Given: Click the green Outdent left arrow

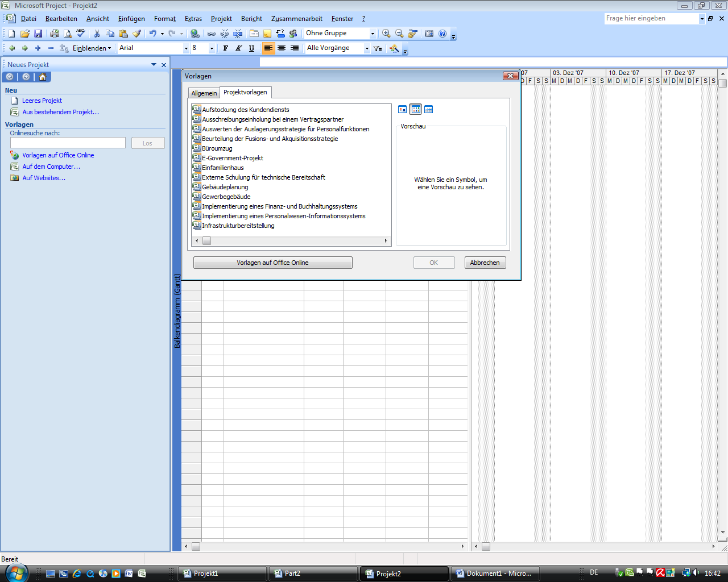Looking at the screenshot, I should click(12, 48).
